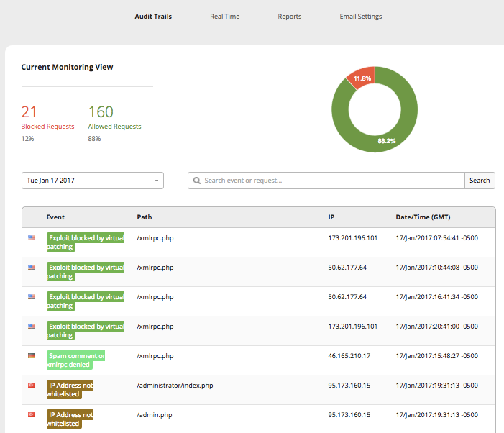The width and height of the screenshot is (504, 433).
Task: Click the US flag icon for the 07:54:41 request
Action: [32, 237]
